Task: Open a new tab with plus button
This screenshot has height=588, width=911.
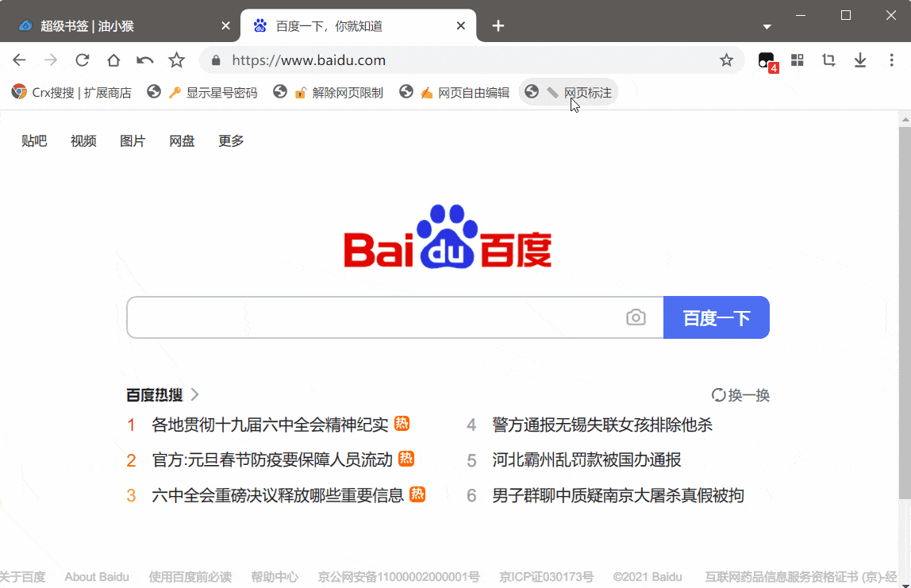Action: 498,25
